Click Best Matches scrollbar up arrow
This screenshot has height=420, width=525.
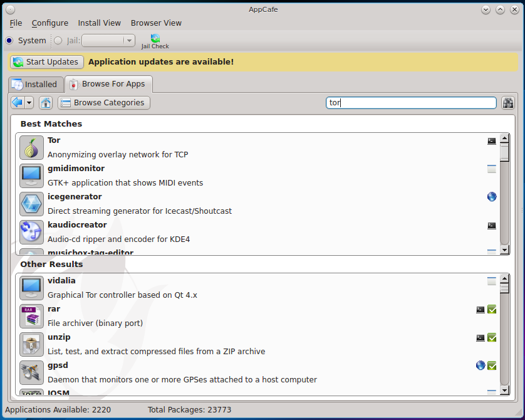[x=504, y=139]
